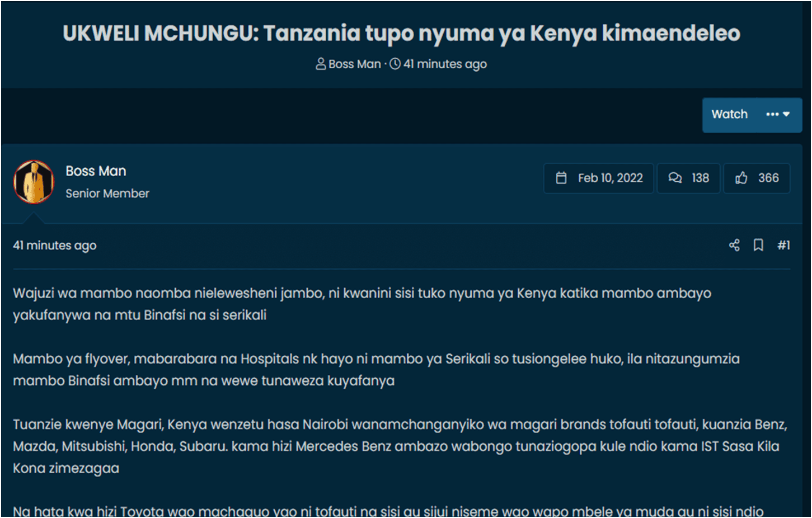Click the user icon beside Boss Man in header

tap(321, 64)
